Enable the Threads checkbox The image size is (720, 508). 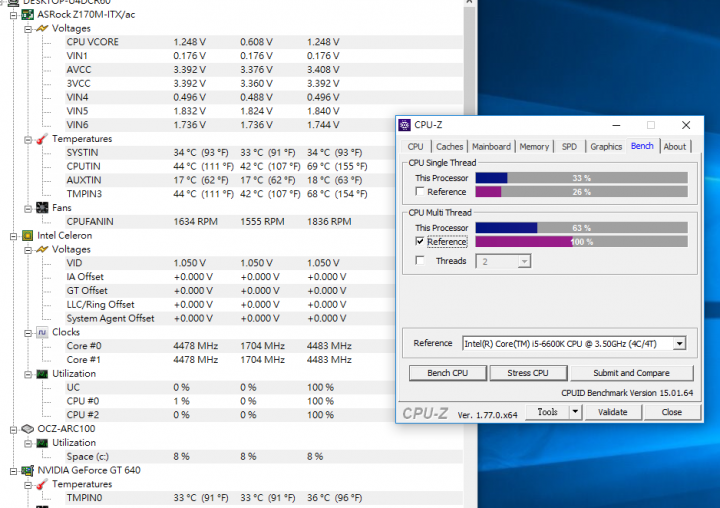420,260
